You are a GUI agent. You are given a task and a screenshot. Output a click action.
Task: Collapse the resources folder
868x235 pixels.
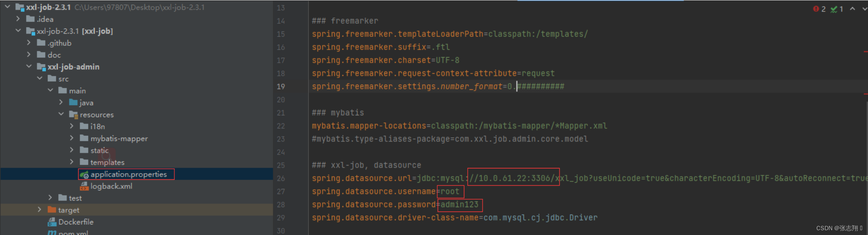point(61,114)
